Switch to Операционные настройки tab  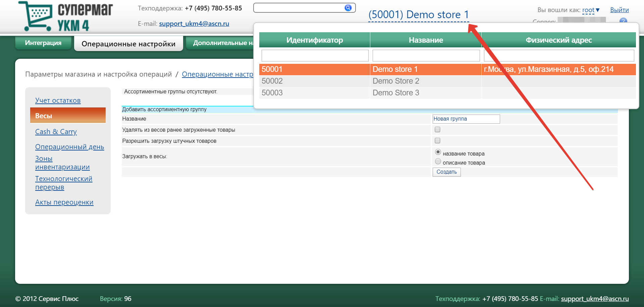128,44
